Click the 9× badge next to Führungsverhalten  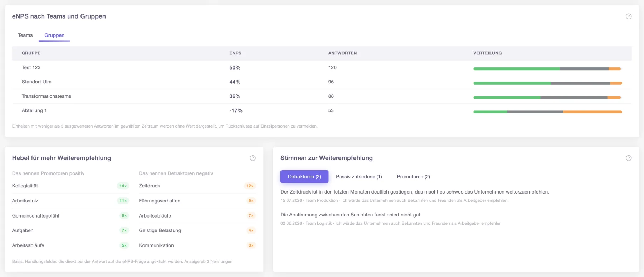[x=251, y=201]
